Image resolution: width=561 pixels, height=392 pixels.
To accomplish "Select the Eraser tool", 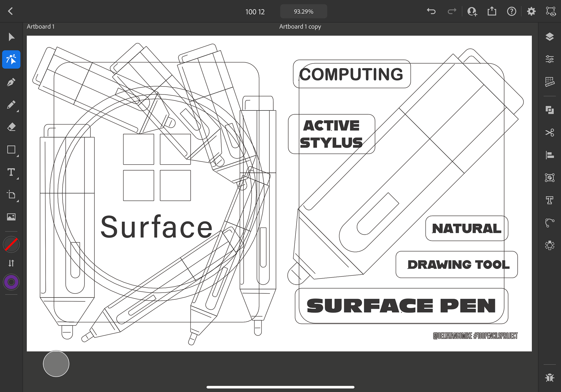I will click(x=11, y=127).
